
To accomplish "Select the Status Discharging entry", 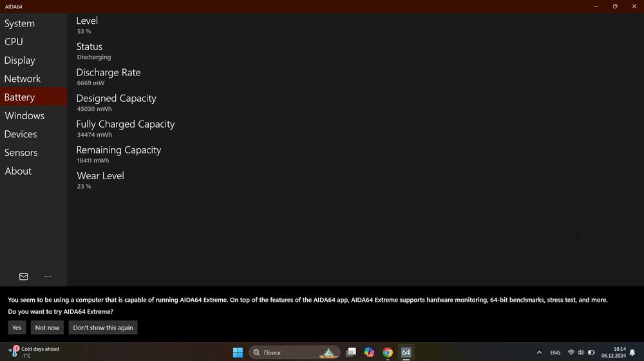I will pos(93,51).
